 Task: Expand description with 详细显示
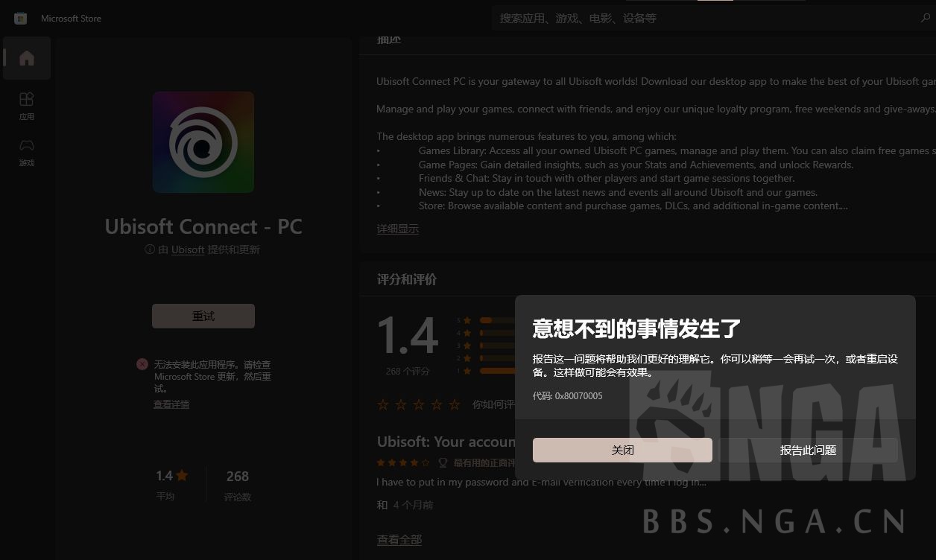point(398,229)
